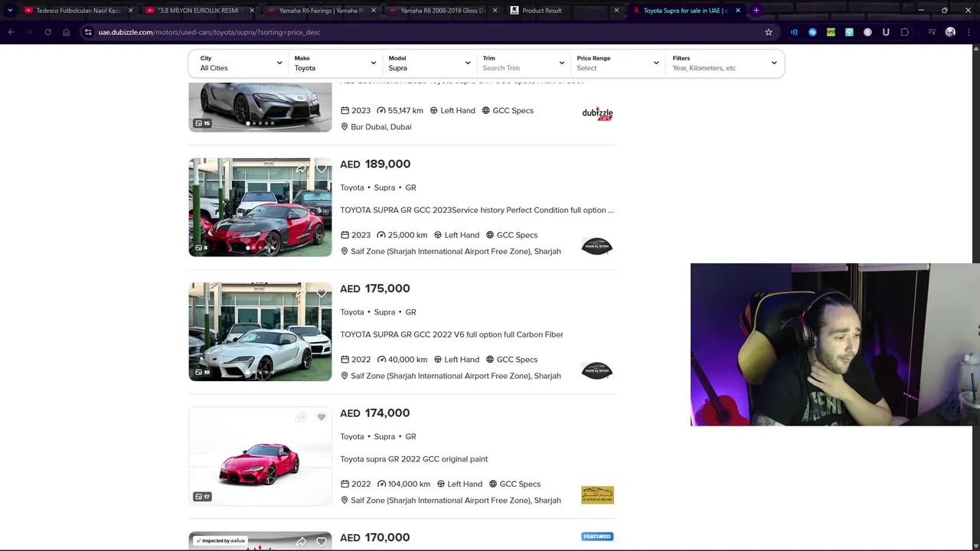The height and width of the screenshot is (551, 980).
Task: Click the AED 170,000 price text
Action: (375, 537)
